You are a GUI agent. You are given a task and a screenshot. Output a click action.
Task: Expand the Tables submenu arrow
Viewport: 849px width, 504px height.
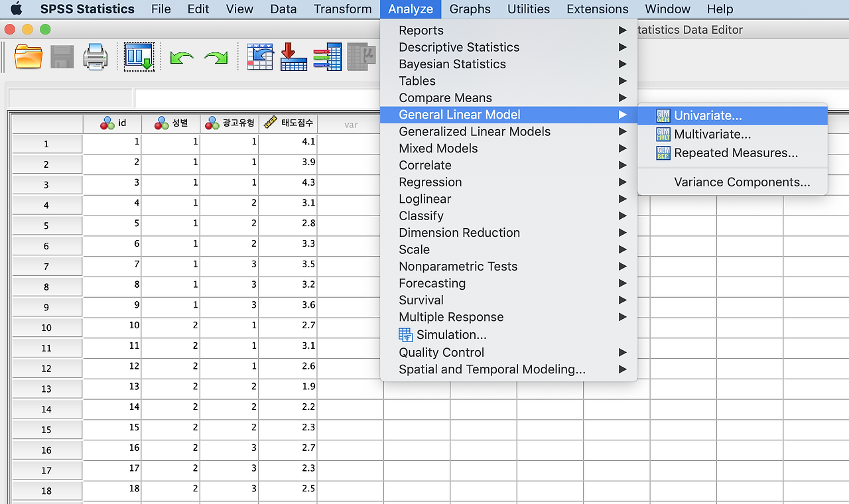point(622,81)
